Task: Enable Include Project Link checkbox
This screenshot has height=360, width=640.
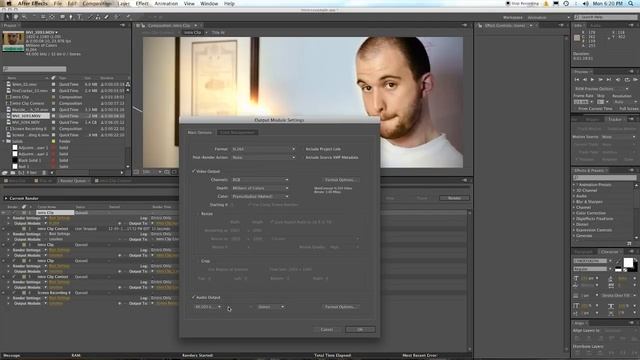Action: click(302, 149)
